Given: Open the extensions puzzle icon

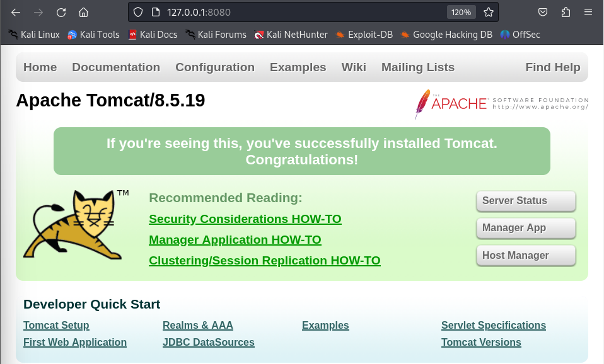Looking at the screenshot, I should (566, 13).
